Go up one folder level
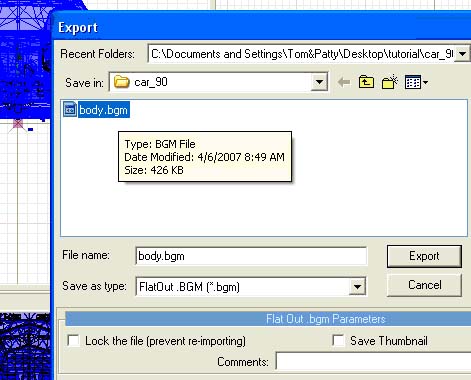Viewport: 471px width, 380px height. point(366,82)
